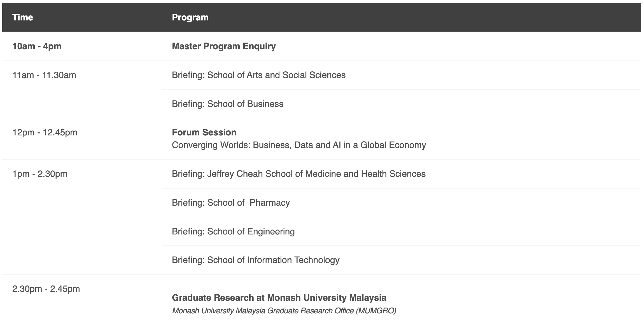Select the 11am - 11.30am time slot
Image resolution: width=644 pixels, height=324 pixels.
click(44, 75)
